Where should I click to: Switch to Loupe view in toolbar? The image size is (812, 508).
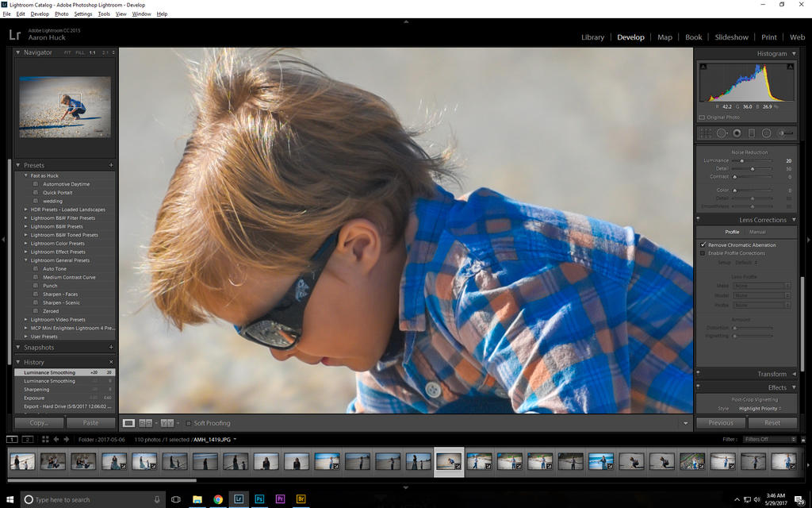[x=128, y=423]
